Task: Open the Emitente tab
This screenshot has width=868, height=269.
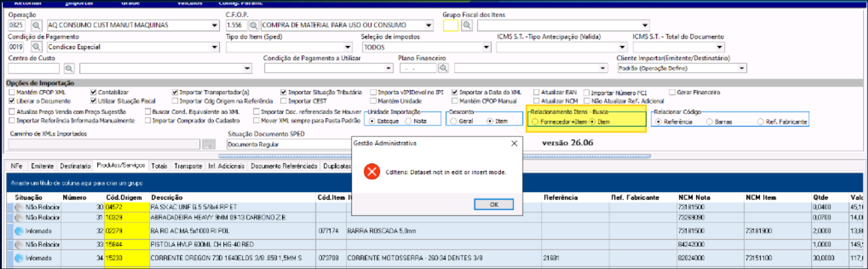Action: click(42, 166)
